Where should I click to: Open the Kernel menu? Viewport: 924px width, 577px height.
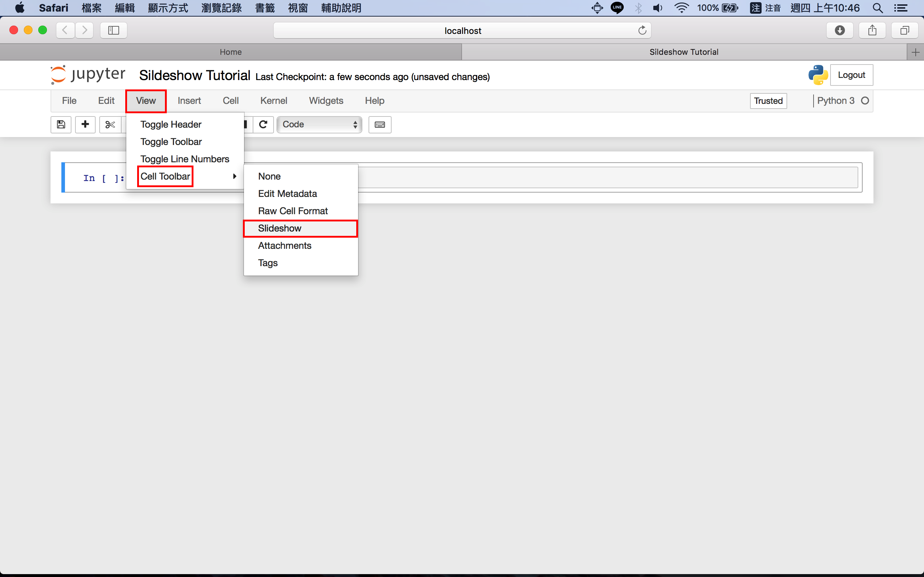click(x=273, y=101)
